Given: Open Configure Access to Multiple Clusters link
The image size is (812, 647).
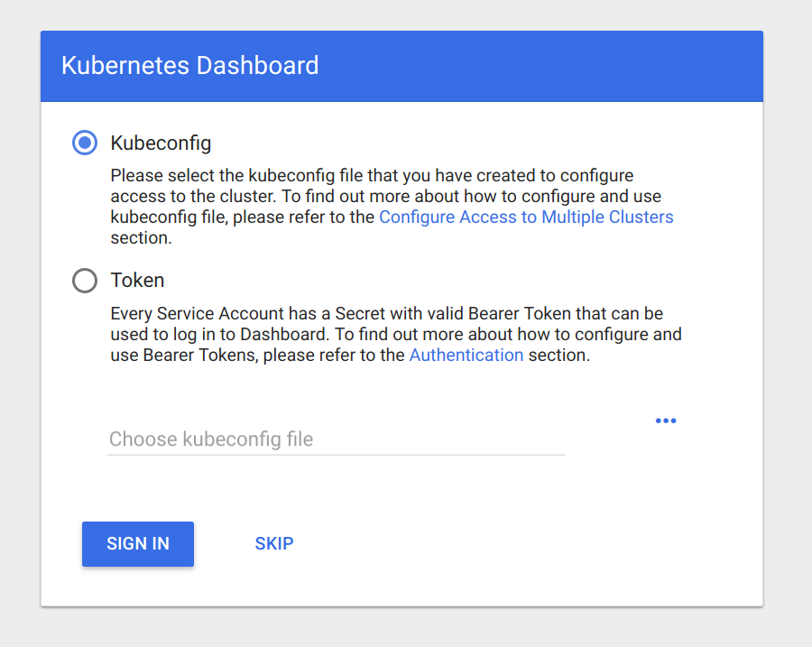Looking at the screenshot, I should [526, 217].
